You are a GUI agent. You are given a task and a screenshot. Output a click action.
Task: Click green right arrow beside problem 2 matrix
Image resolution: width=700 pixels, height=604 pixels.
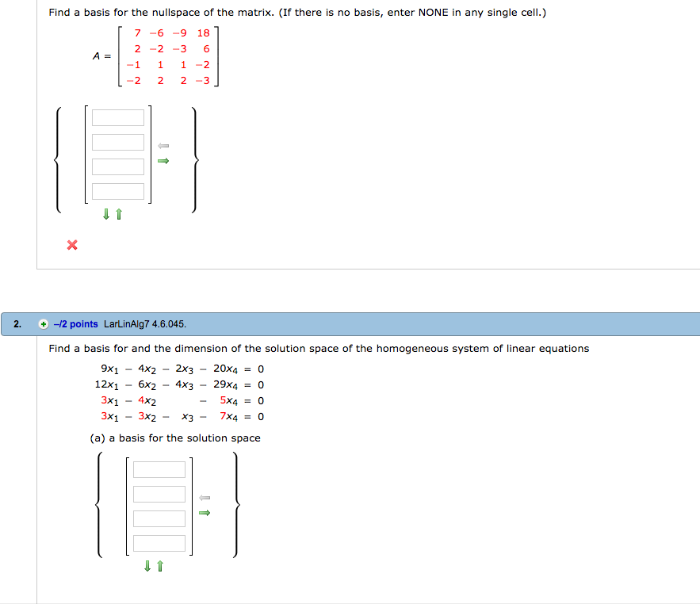click(205, 513)
